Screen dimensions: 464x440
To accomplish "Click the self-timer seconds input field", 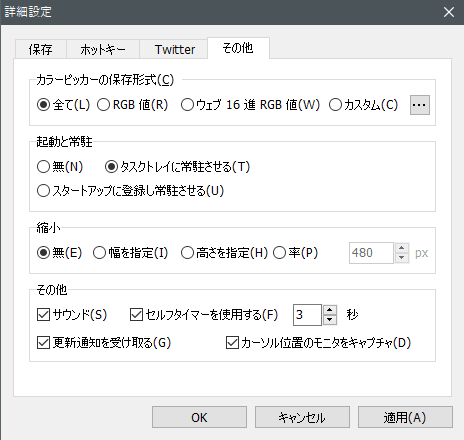I will coord(307,315).
